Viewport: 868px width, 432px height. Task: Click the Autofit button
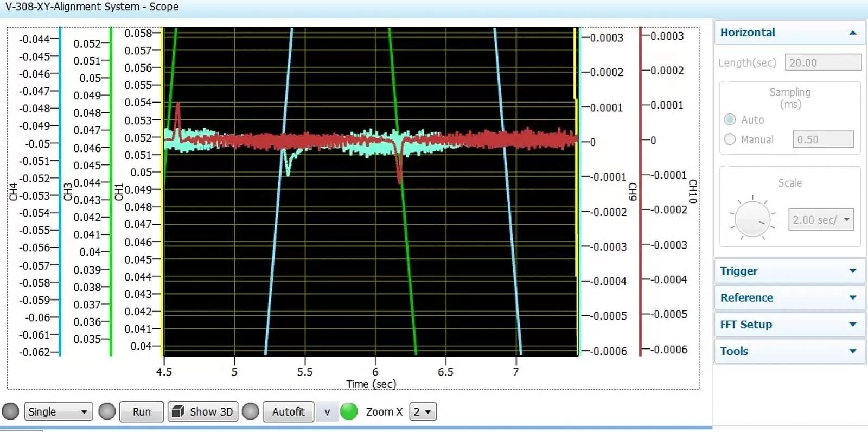pos(288,411)
